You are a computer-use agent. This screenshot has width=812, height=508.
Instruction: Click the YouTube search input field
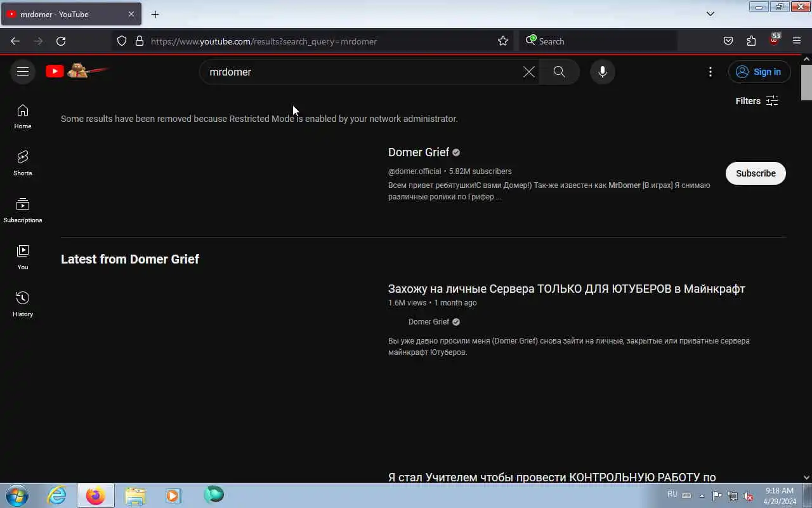(365, 72)
